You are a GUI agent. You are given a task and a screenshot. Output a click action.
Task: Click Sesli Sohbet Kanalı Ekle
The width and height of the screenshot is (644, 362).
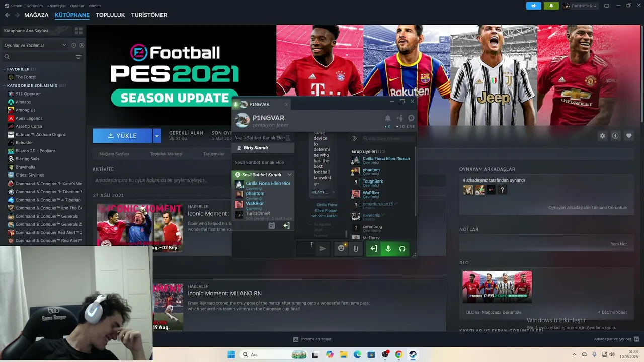[x=260, y=162]
